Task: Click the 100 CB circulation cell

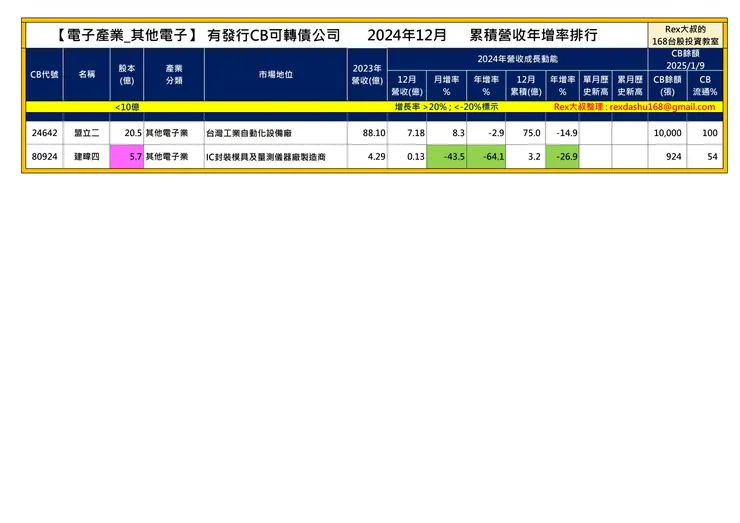Action: 705,133
